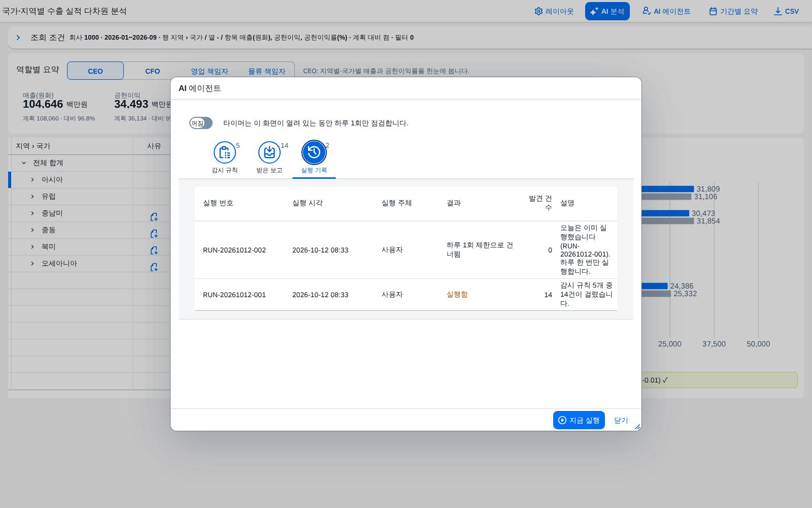The height and width of the screenshot is (508, 812).
Task: Select the CEO role tab
Action: coord(95,71)
